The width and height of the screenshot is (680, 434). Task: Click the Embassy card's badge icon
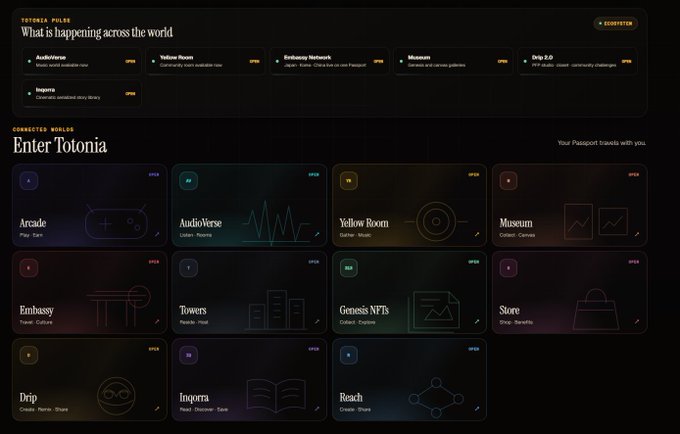pos(29,268)
